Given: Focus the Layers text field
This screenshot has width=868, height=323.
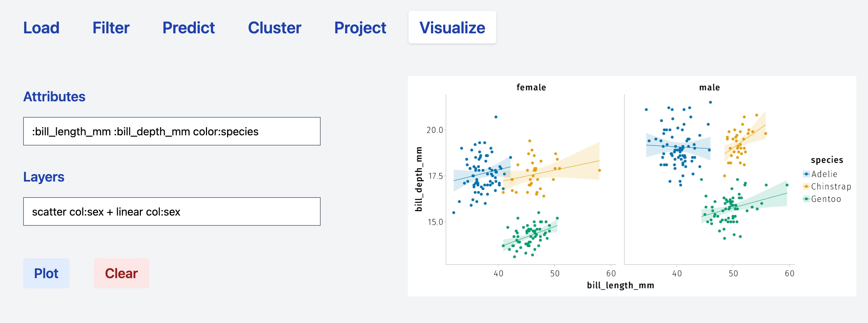Looking at the screenshot, I should (x=172, y=211).
